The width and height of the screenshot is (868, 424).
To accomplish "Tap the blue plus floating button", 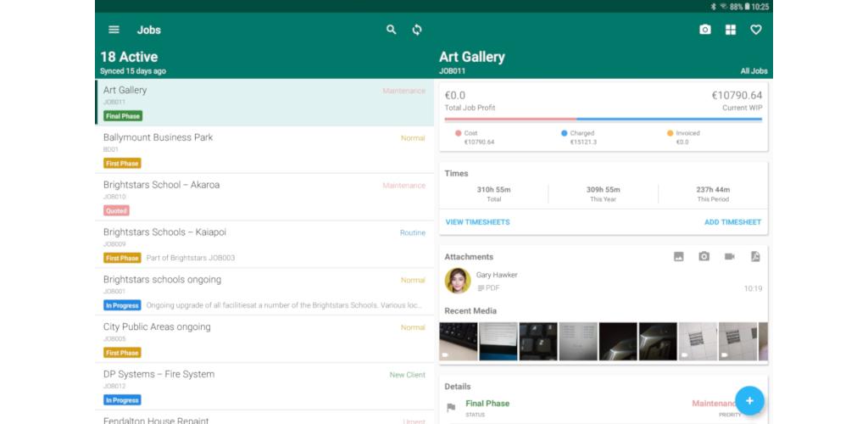I will click(749, 401).
